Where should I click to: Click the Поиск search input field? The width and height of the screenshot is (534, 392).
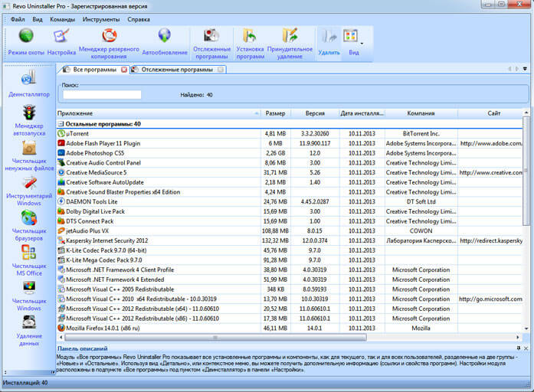(102, 95)
